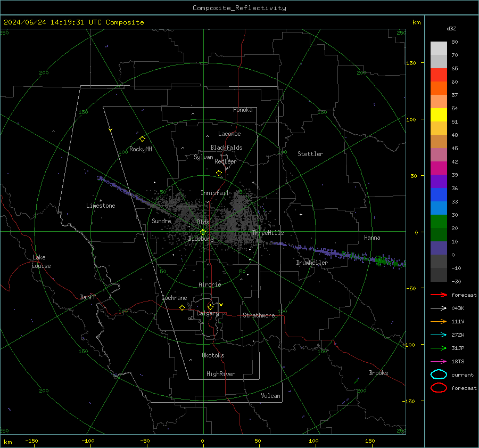Click the Calgary city label
479x448 pixels.
point(208,313)
